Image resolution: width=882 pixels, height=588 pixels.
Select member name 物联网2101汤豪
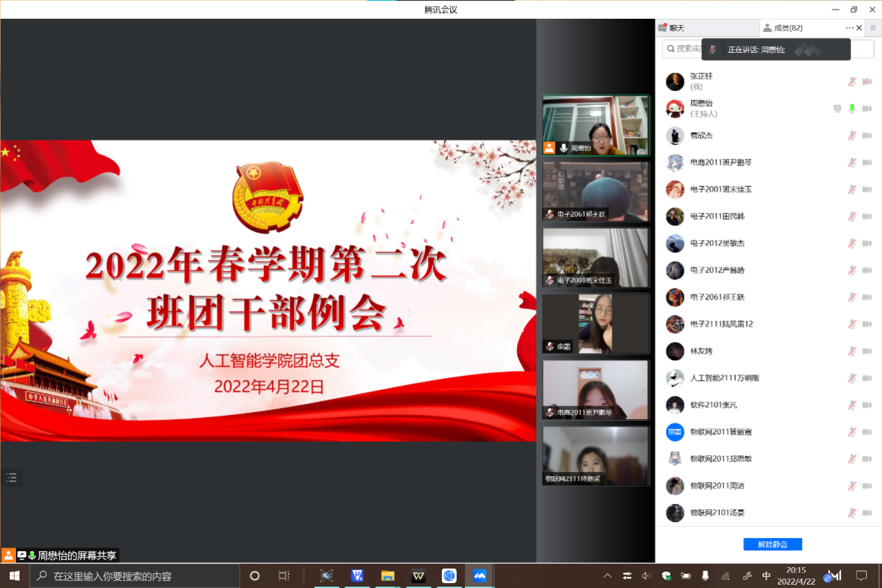718,513
